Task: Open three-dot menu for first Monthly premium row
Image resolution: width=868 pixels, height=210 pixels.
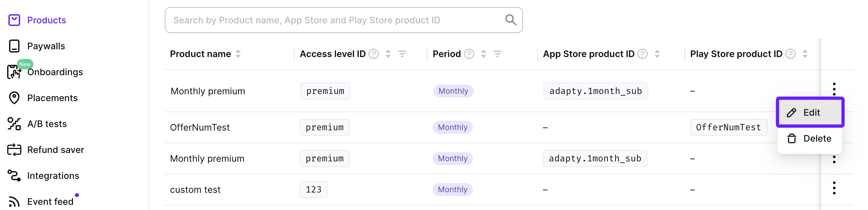Action: pos(834,89)
